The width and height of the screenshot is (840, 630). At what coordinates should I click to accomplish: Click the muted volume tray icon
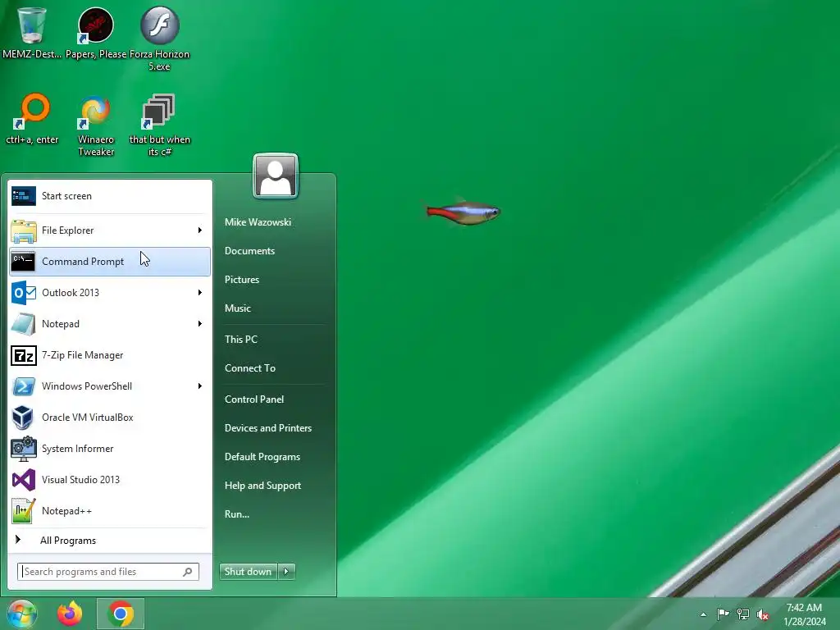(x=763, y=614)
